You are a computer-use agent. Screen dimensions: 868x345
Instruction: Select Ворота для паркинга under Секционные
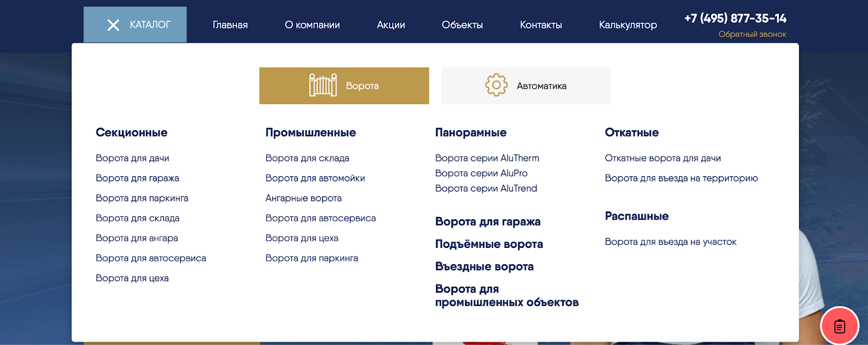142,198
